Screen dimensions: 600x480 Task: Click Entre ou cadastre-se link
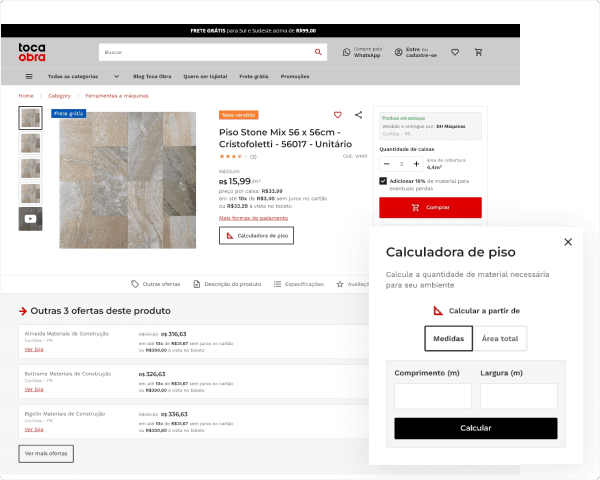tap(421, 52)
